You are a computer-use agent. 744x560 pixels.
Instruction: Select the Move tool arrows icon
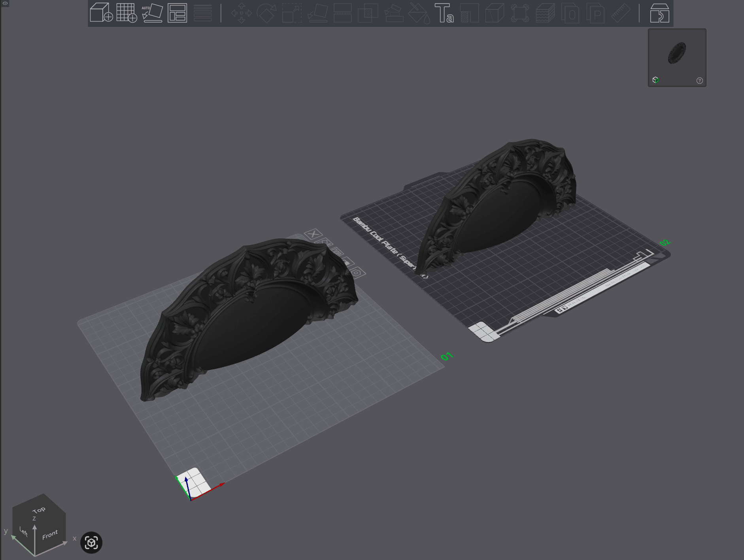tap(241, 13)
